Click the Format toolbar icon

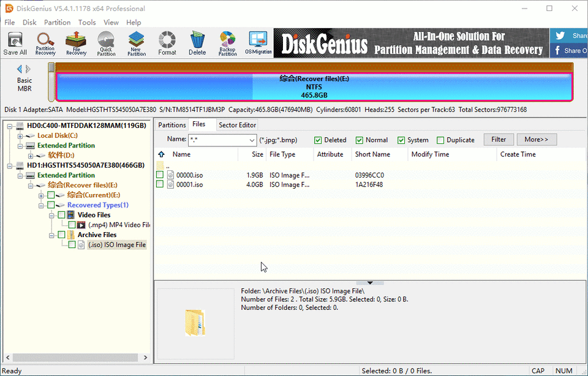(x=167, y=43)
